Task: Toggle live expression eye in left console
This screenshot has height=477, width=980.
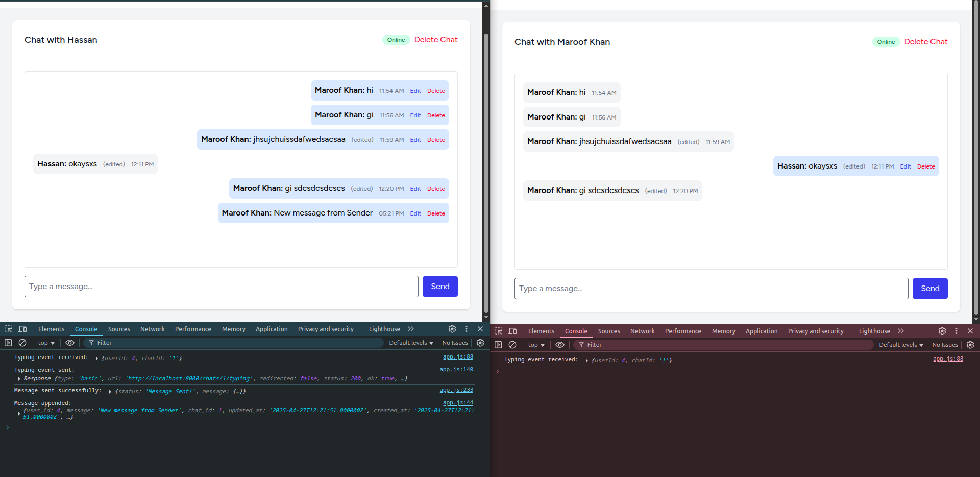Action: click(x=70, y=343)
